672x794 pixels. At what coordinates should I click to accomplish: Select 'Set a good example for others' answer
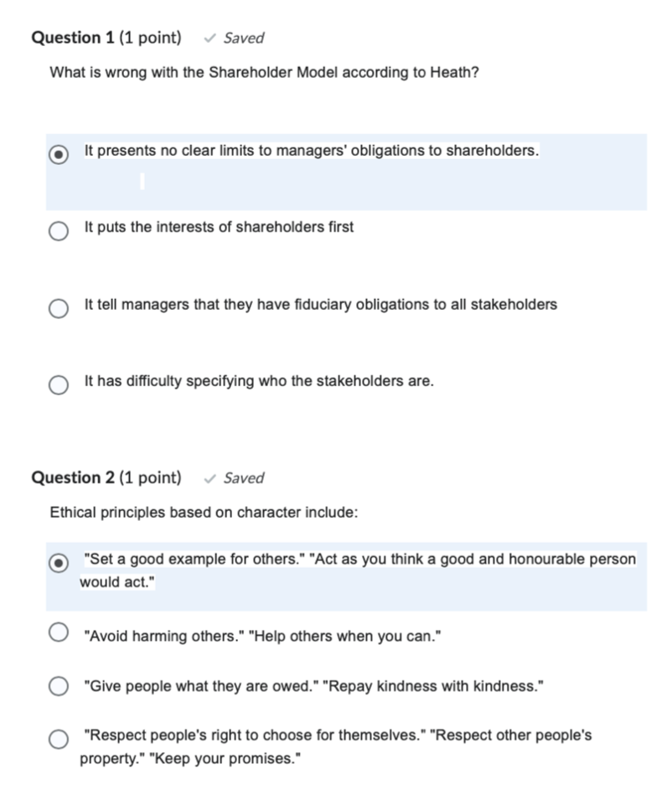(x=58, y=563)
